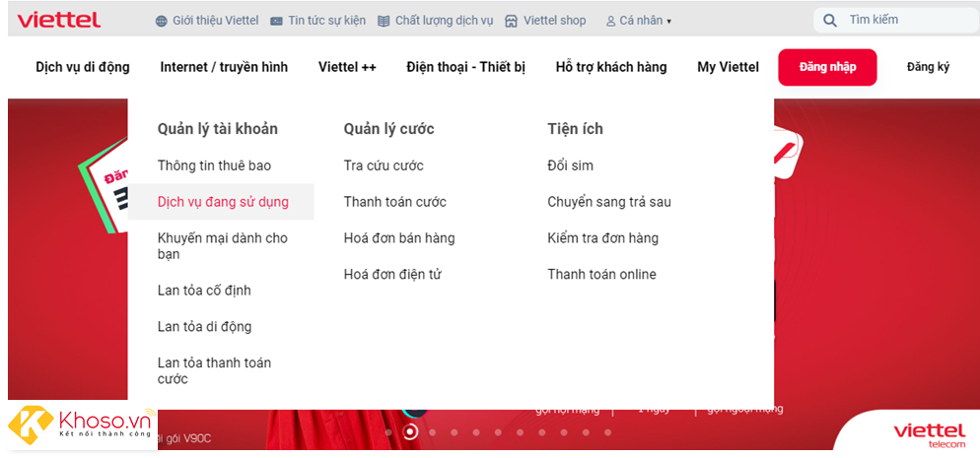Select Hoá đơn điện tử
Screen dimensions: 980x458
click(x=392, y=274)
